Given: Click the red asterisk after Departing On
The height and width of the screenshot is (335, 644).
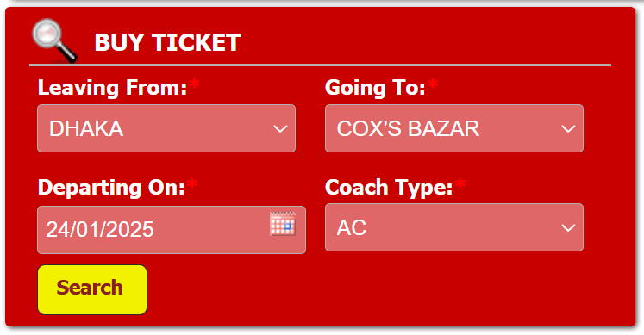Looking at the screenshot, I should coord(192,184).
